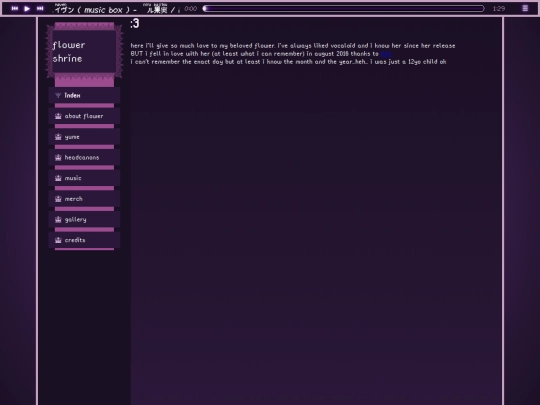Click the scrolling song title in player

117,9
